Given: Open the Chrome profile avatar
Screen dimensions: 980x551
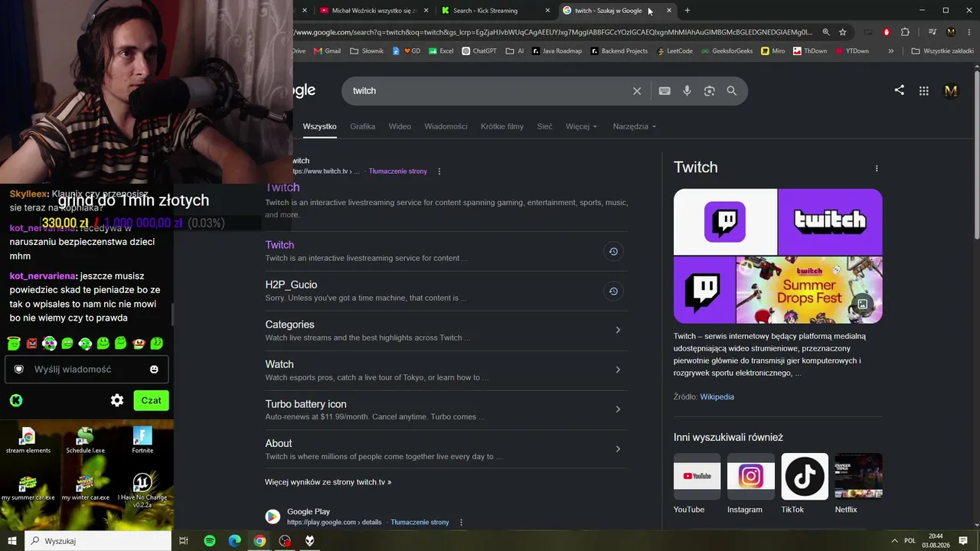Looking at the screenshot, I should pyautogui.click(x=951, y=32).
